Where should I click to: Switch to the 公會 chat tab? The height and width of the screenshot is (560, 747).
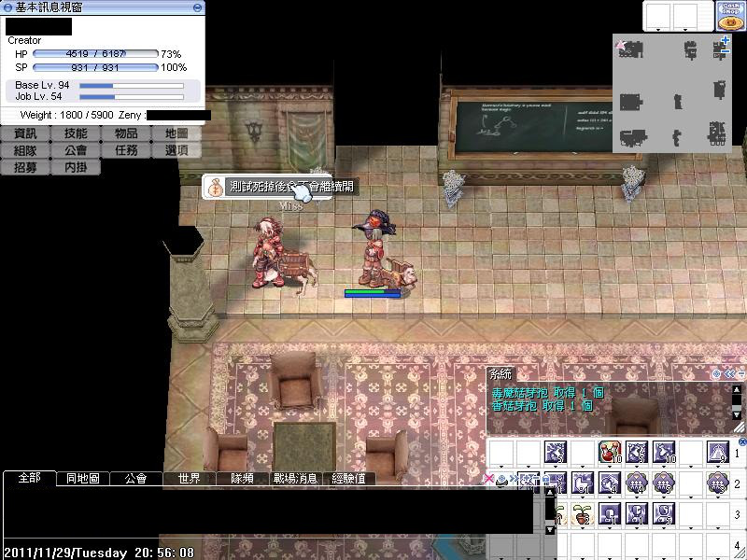click(x=135, y=479)
